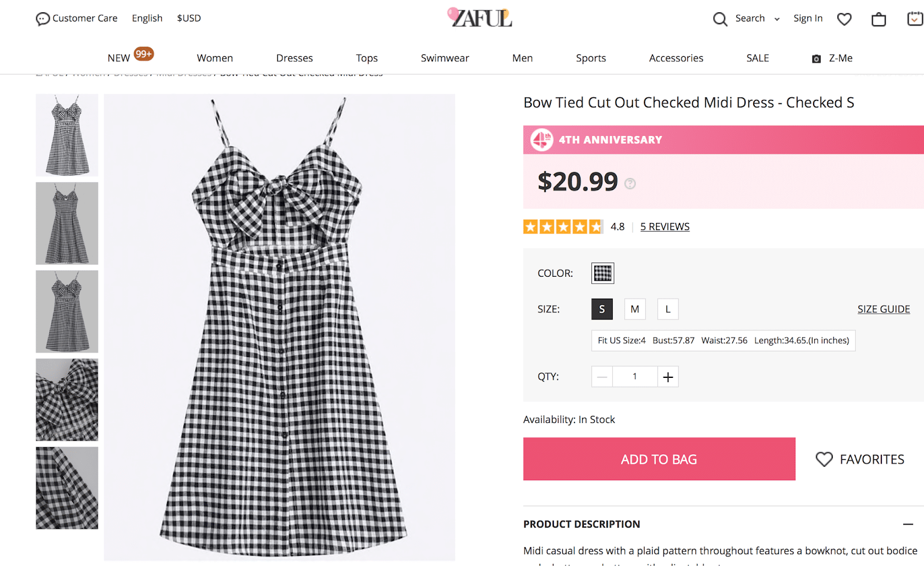Open the $USD currency selector
Screen dimensions: 924x568
189,18
